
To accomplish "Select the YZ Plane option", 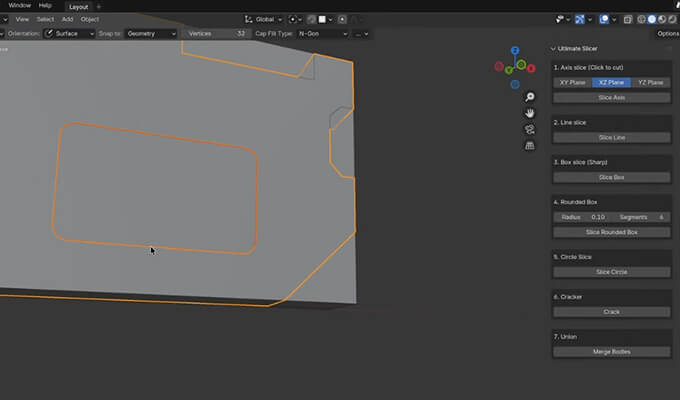I will point(650,82).
